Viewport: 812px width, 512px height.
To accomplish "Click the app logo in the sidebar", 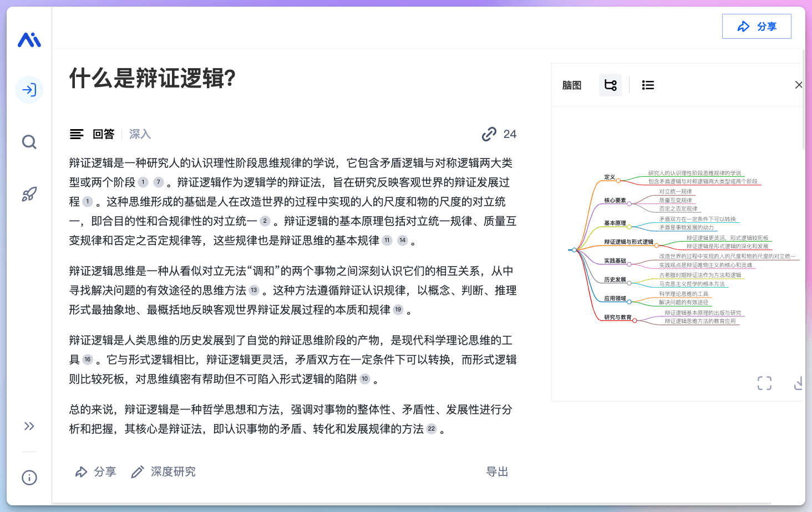I will point(29,40).
